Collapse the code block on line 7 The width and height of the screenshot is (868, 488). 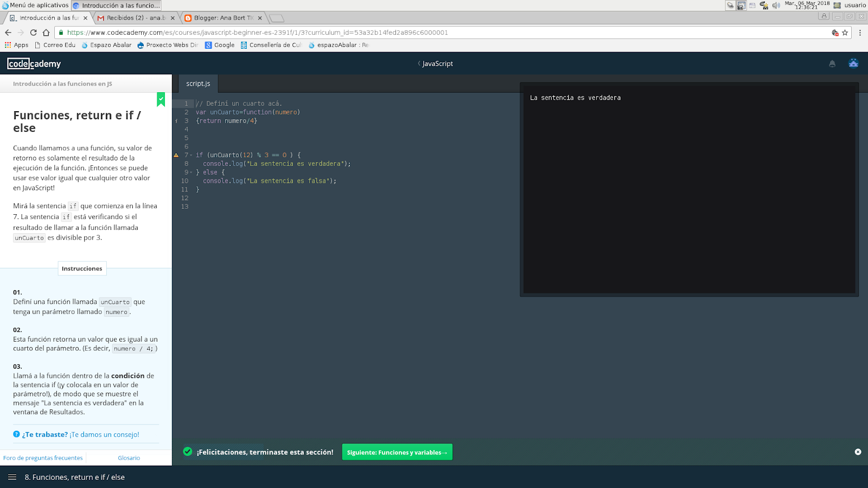191,155
